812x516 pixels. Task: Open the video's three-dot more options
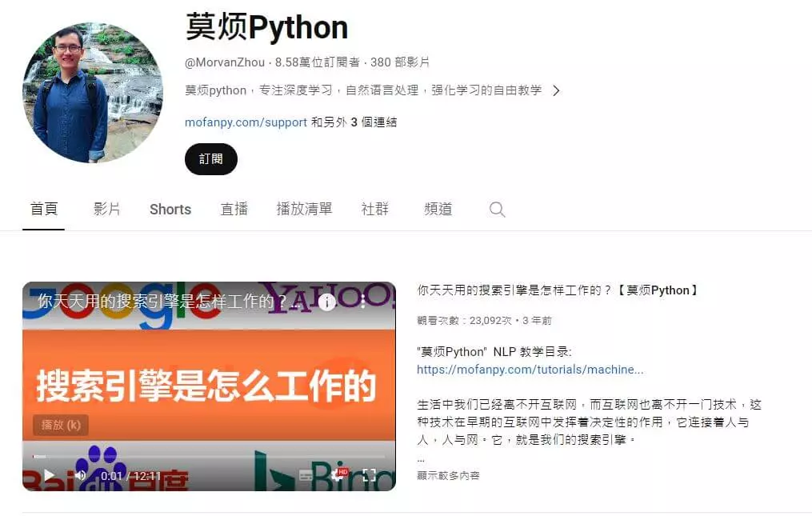(x=363, y=302)
